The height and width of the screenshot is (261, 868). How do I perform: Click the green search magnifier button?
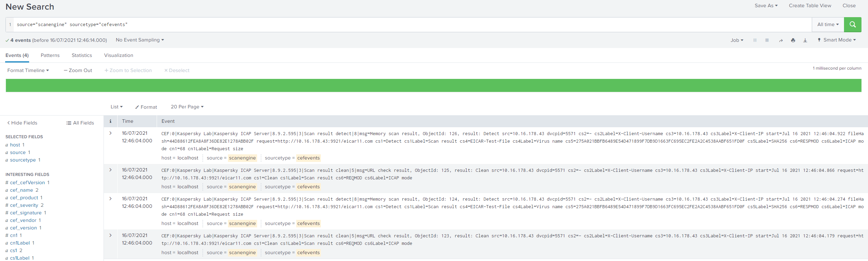click(x=852, y=25)
